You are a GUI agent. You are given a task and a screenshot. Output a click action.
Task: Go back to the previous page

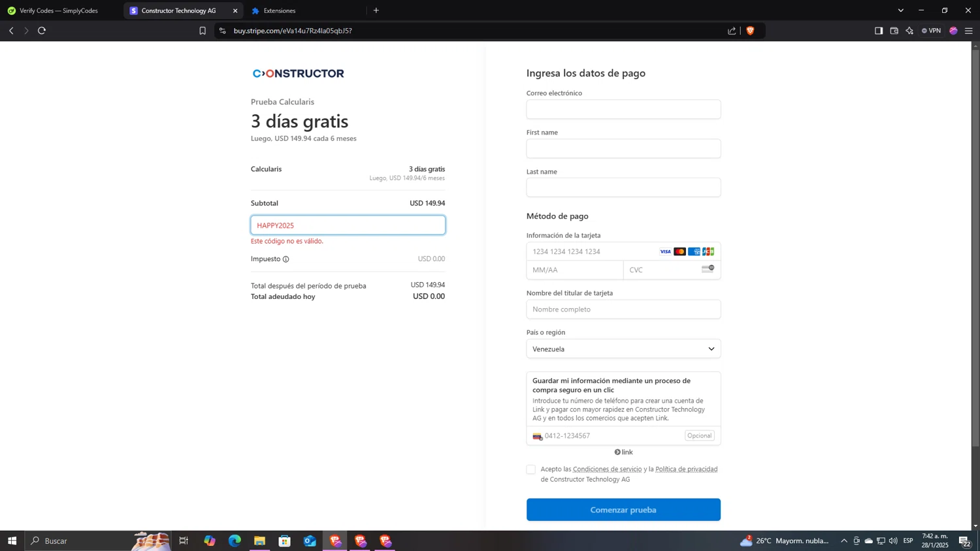(x=11, y=31)
